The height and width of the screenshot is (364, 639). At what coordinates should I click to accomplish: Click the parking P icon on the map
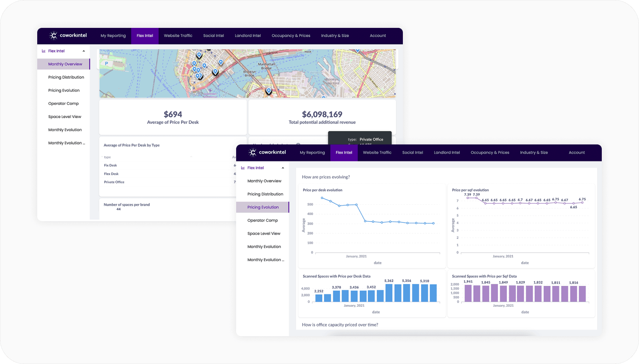(107, 62)
